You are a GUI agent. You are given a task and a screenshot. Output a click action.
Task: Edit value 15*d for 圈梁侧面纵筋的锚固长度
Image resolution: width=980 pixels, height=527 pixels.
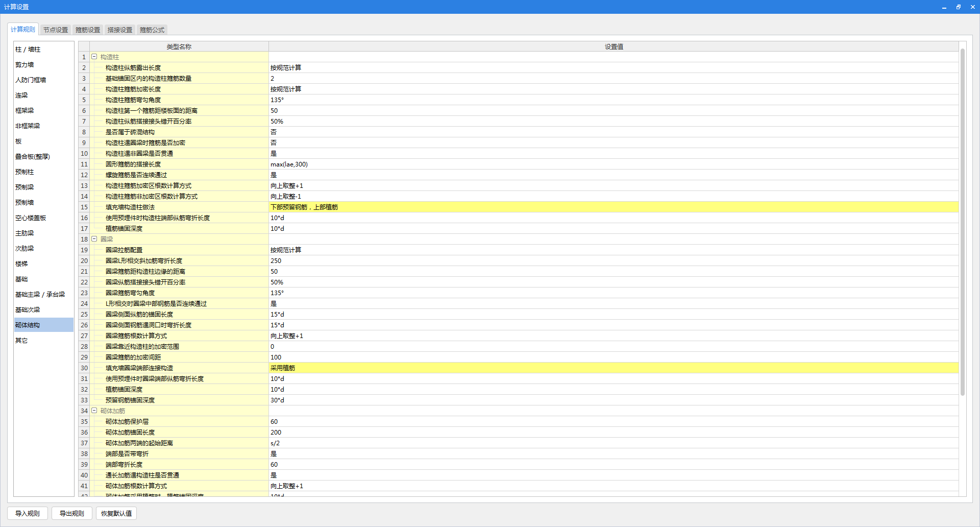(x=614, y=314)
